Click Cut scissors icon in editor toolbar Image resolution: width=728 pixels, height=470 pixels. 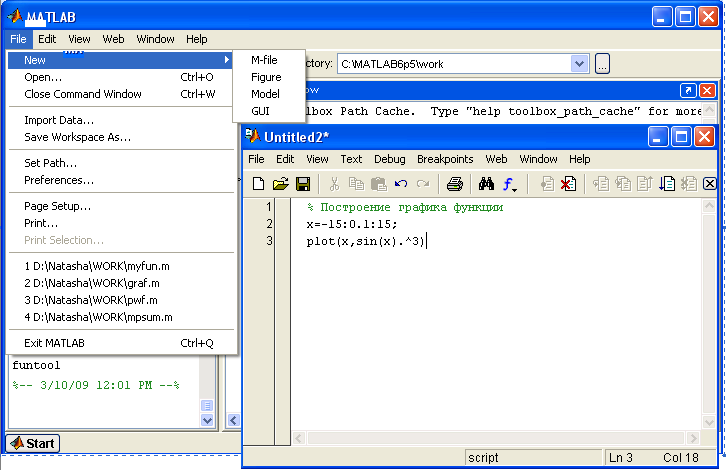(334, 184)
